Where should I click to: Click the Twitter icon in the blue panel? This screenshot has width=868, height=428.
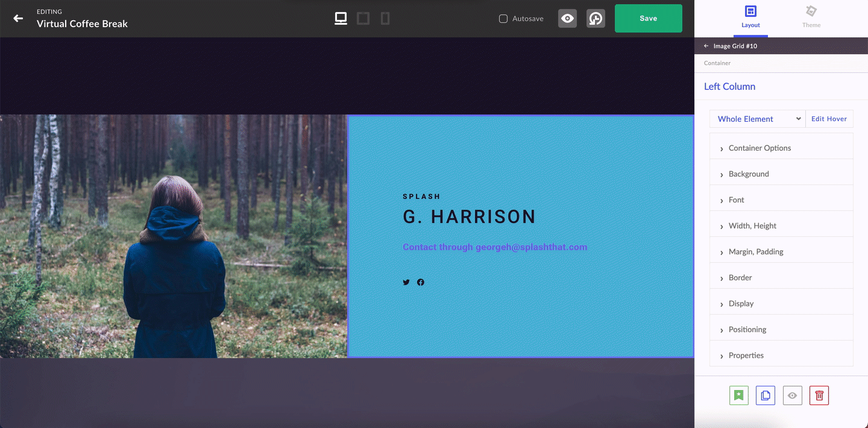point(406,282)
